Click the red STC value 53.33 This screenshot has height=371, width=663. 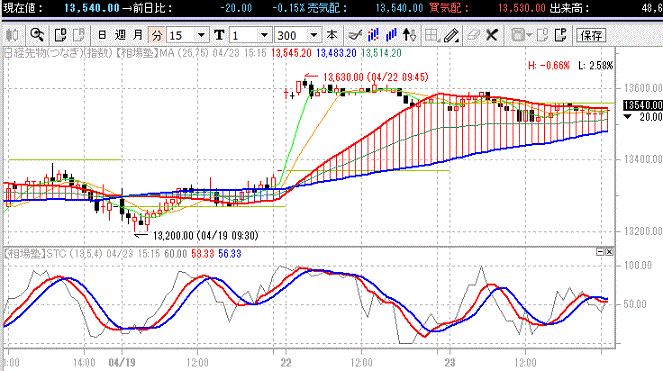click(203, 254)
